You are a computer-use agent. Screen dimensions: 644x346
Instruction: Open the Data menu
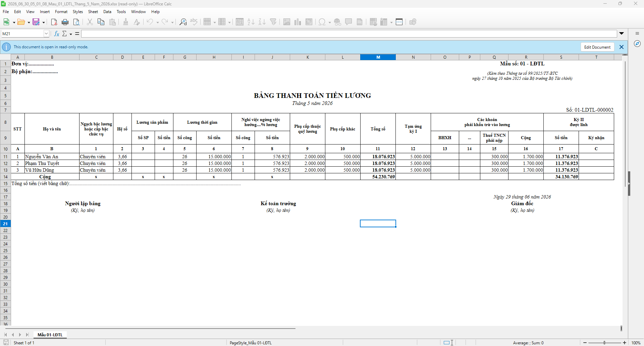click(x=107, y=12)
